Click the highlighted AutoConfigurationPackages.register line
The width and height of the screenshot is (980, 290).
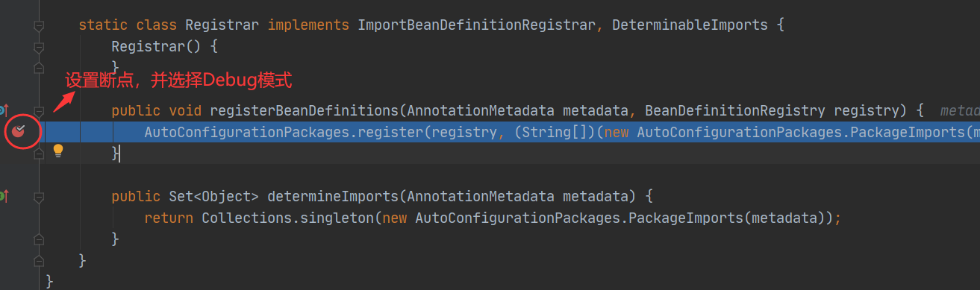coord(512,133)
